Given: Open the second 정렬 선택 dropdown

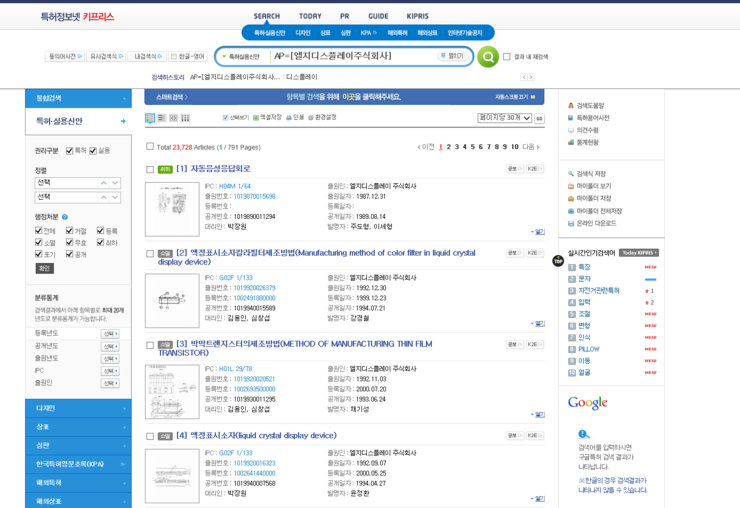Looking at the screenshot, I should tap(77, 197).
